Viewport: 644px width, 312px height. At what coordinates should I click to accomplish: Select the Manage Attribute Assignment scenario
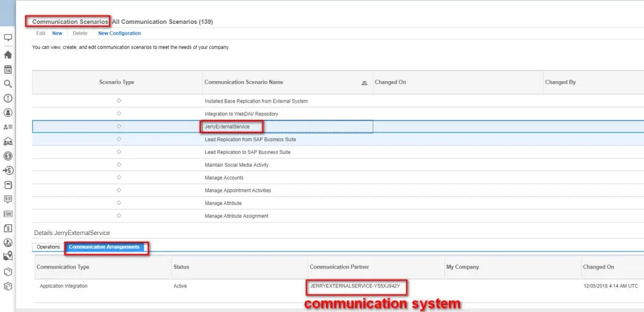click(x=237, y=216)
